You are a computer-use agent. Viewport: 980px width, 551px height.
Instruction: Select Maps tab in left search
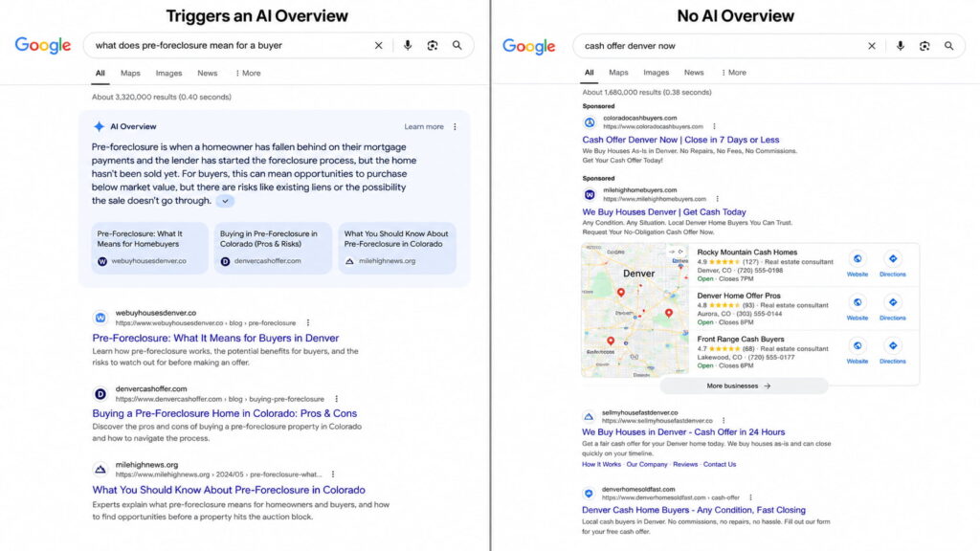click(x=130, y=73)
